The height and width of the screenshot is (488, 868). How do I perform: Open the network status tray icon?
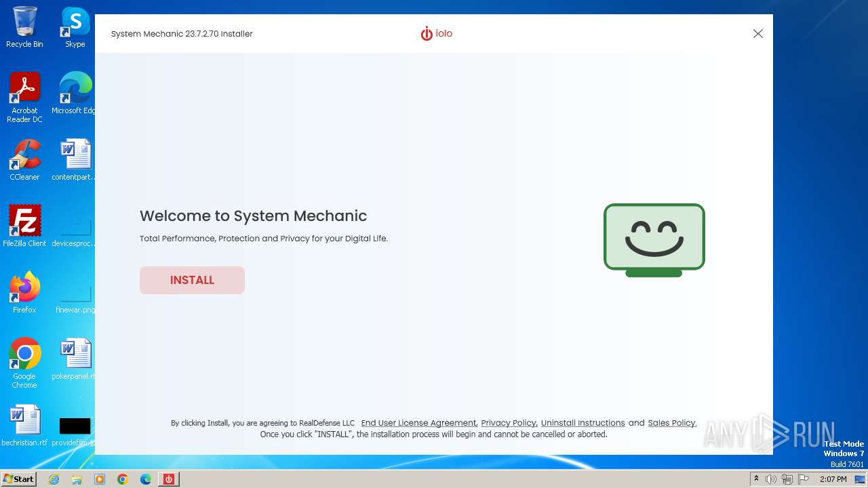coord(787,479)
